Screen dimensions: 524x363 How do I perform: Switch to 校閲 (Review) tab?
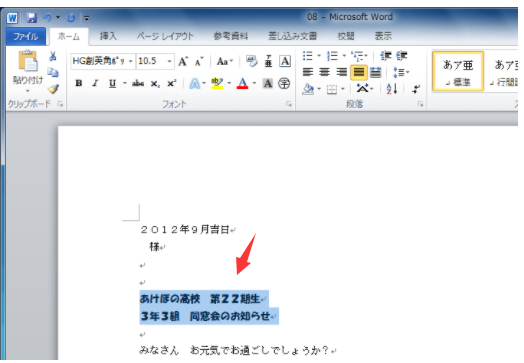click(x=346, y=36)
